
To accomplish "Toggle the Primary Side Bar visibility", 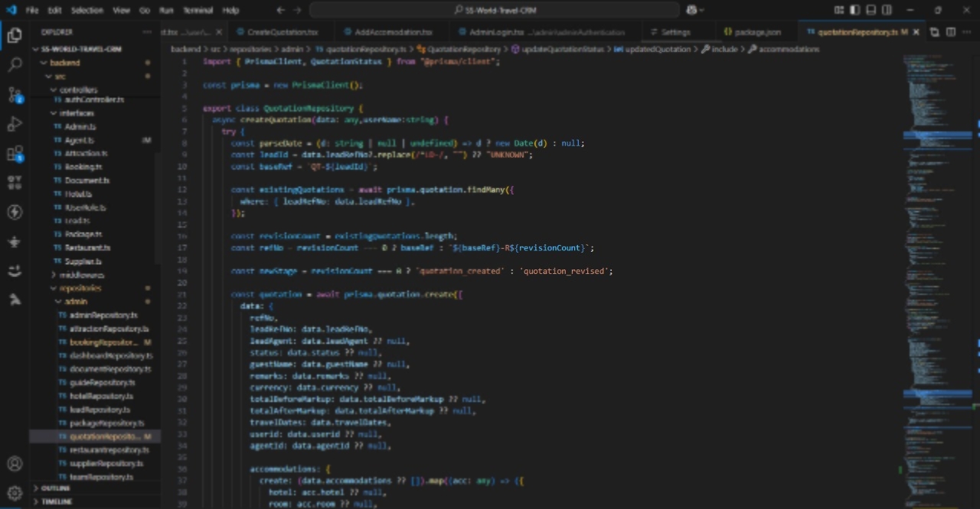I will point(855,10).
